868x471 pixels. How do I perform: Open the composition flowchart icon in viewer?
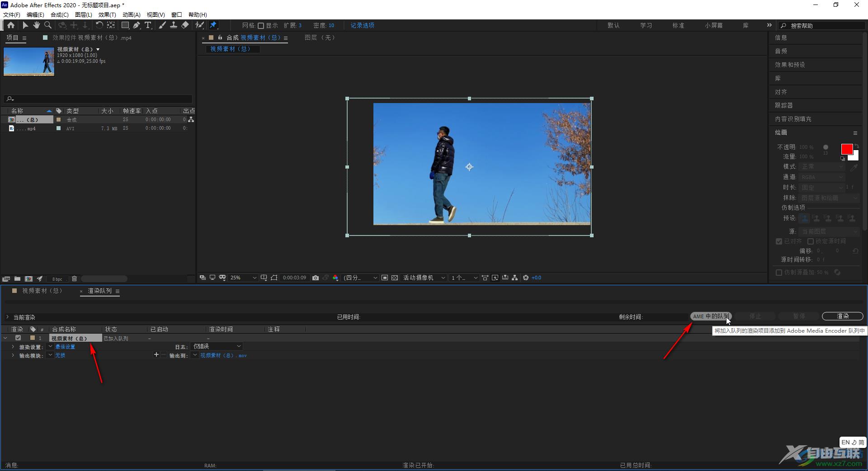tap(515, 278)
